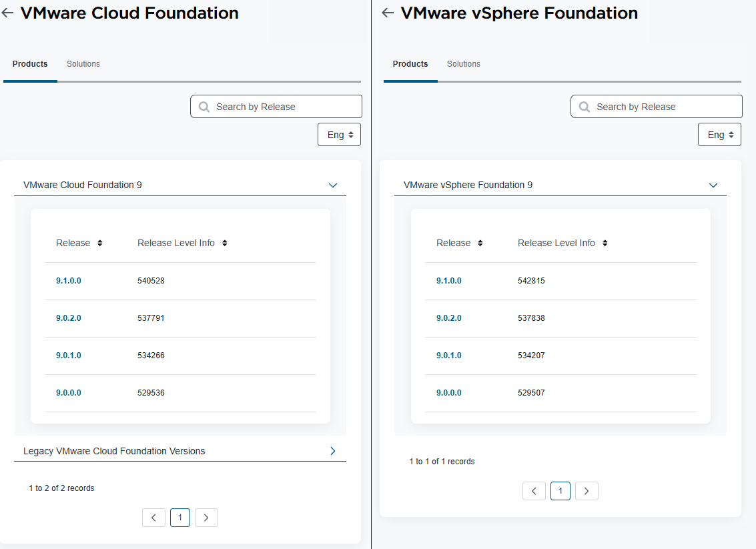Screen dimensions: 756x549
Task: Collapse VMware vSphere Foundation 9 section
Action: pos(713,185)
